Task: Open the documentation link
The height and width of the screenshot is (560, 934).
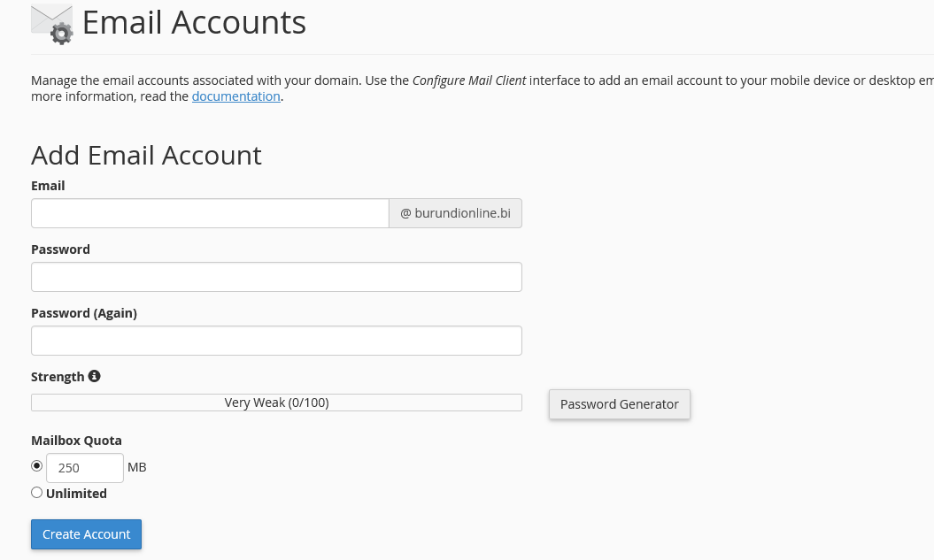Action: point(235,96)
